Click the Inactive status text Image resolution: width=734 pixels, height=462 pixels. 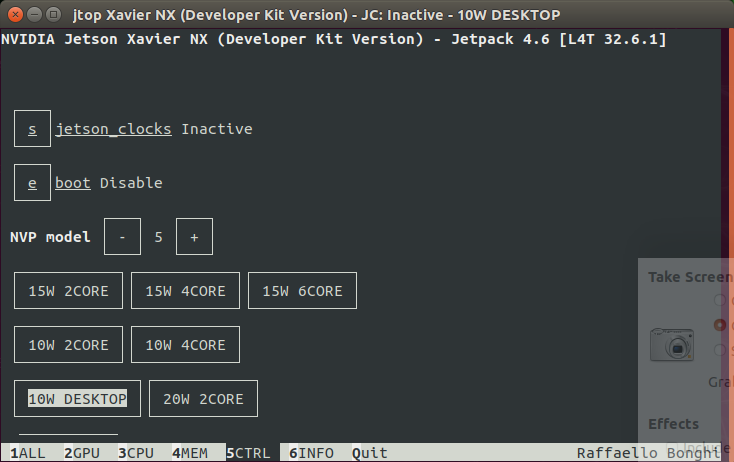217,129
